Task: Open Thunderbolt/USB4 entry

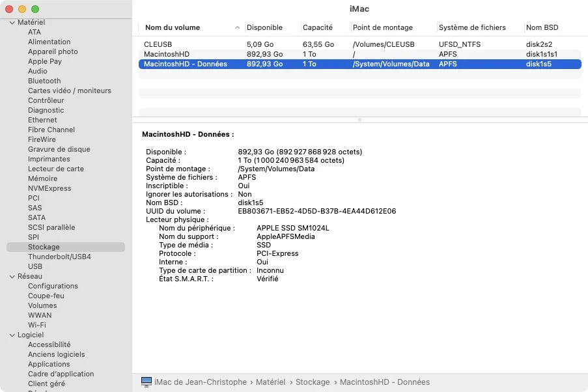Action: [59, 257]
